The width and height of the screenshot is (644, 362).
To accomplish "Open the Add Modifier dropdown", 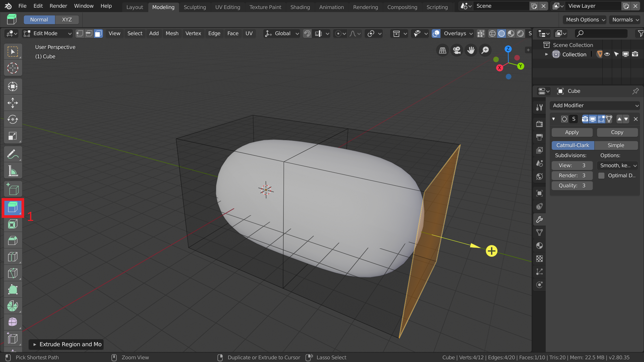I will point(595,106).
